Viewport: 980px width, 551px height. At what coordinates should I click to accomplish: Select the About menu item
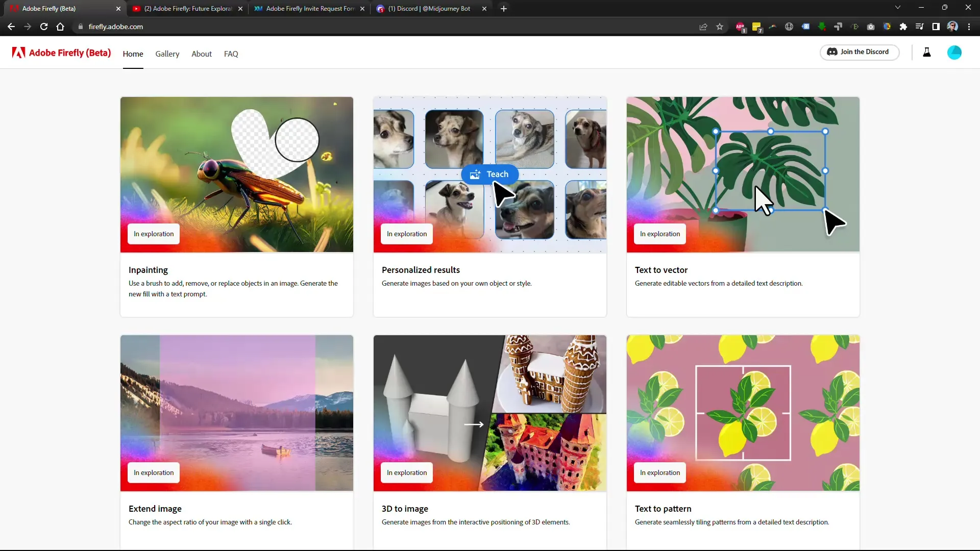pyautogui.click(x=201, y=54)
